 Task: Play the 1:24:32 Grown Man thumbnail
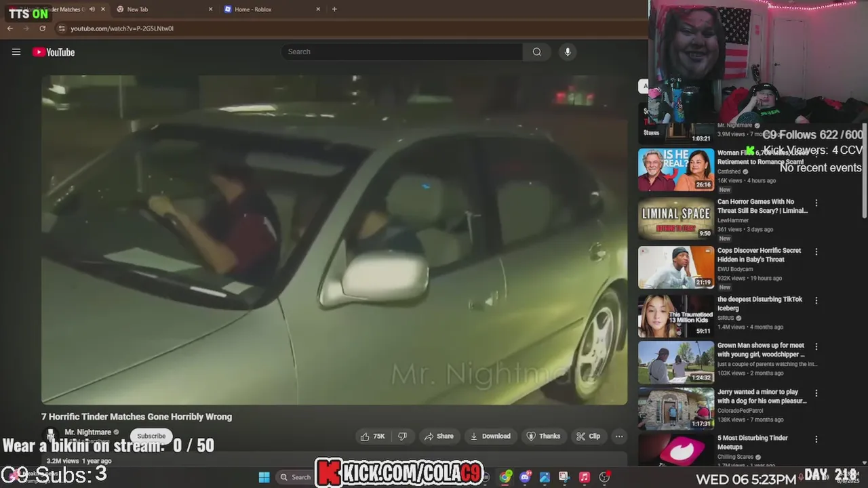click(x=676, y=363)
